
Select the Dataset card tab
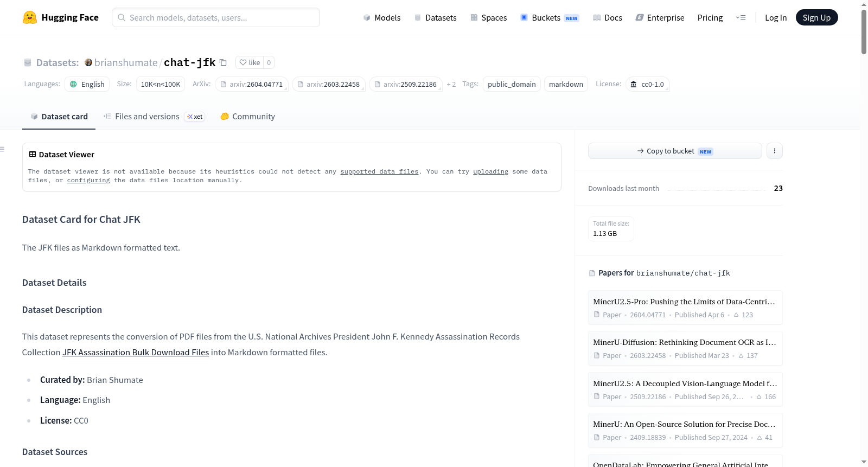pyautogui.click(x=59, y=116)
